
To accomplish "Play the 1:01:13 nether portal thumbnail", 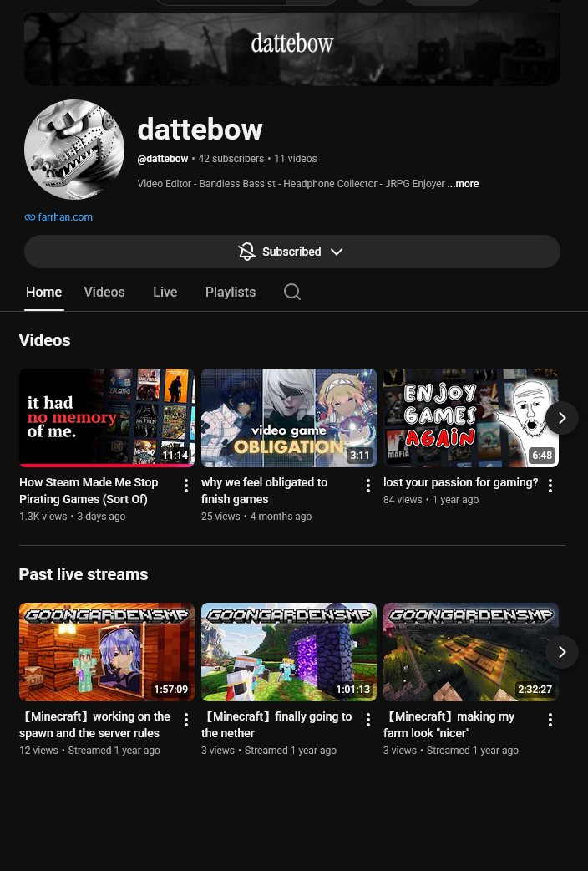I will 289,652.
